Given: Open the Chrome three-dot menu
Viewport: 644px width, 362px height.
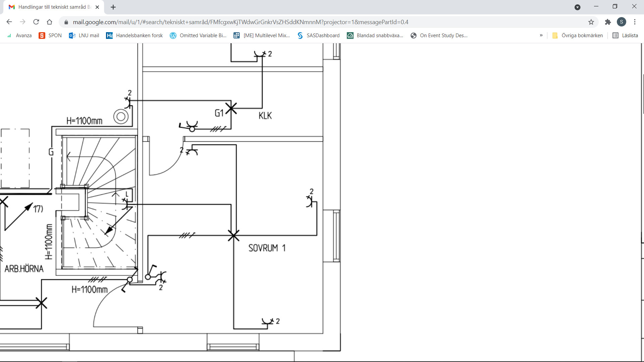Looking at the screenshot, I should coord(635,22).
